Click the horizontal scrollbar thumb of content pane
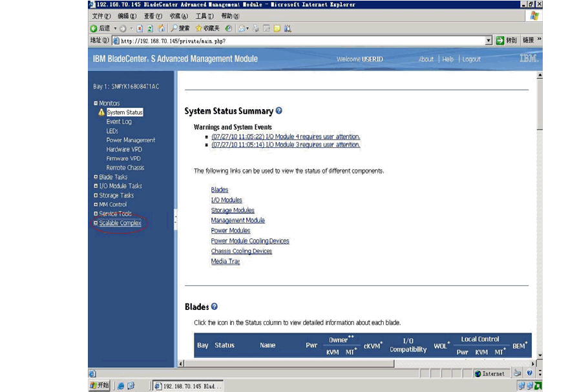The image size is (577, 392). pos(289,364)
